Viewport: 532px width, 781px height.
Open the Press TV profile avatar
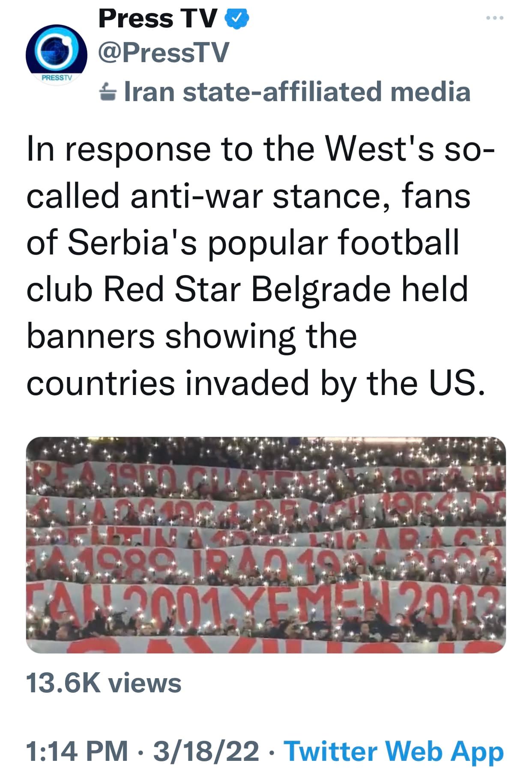[56, 54]
